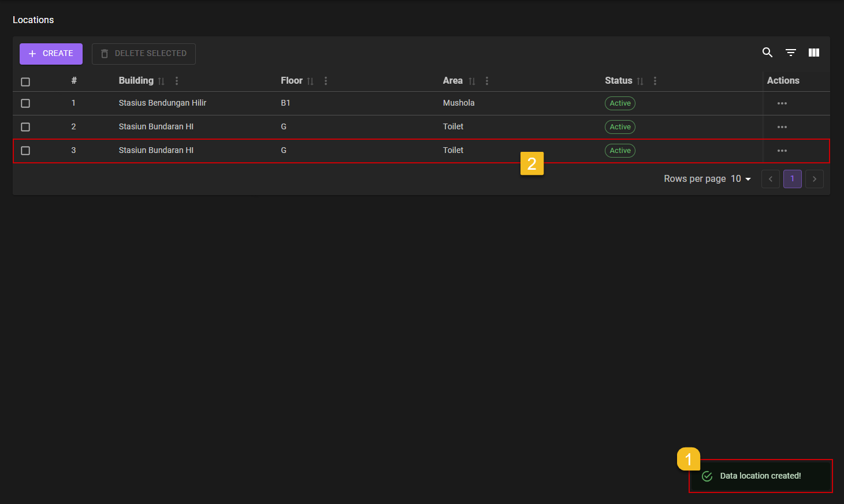844x504 pixels.
Task: Click the search magnifier icon
Action: point(767,53)
